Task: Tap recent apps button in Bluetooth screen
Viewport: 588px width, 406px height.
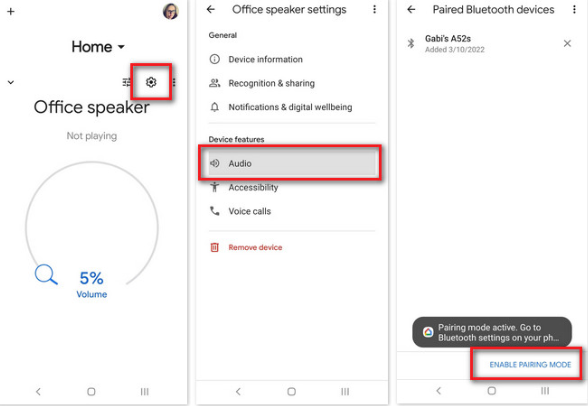Action: (x=545, y=391)
